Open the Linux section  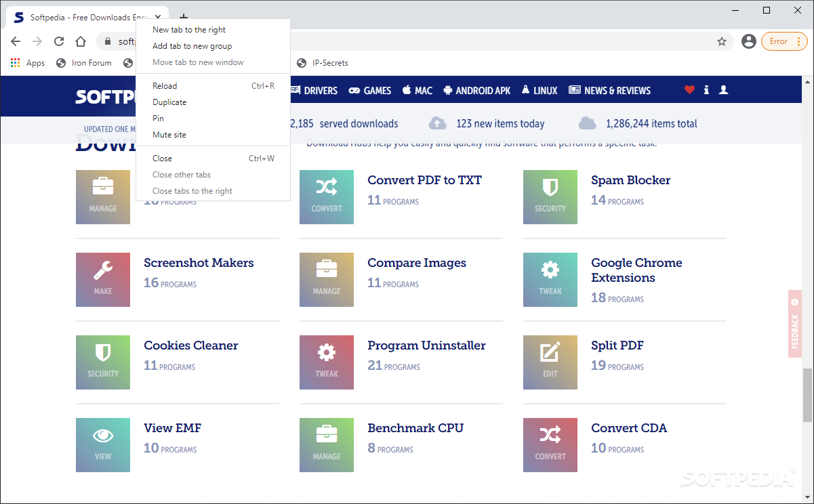click(x=540, y=90)
